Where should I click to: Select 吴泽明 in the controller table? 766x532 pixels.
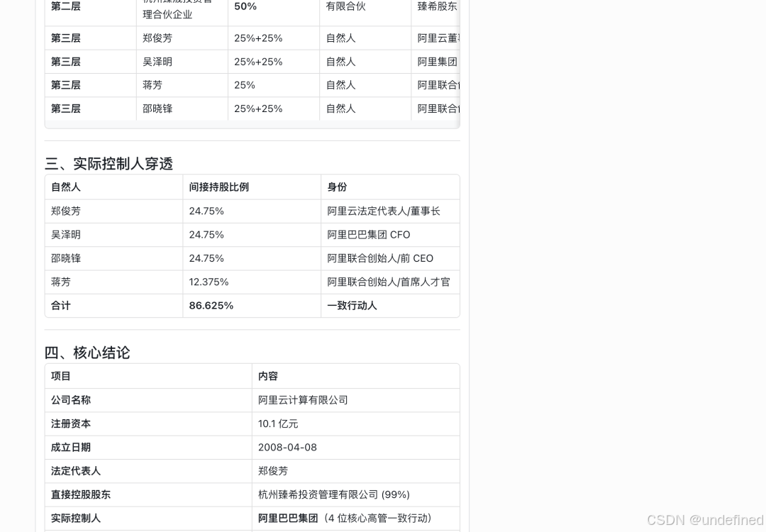65,235
